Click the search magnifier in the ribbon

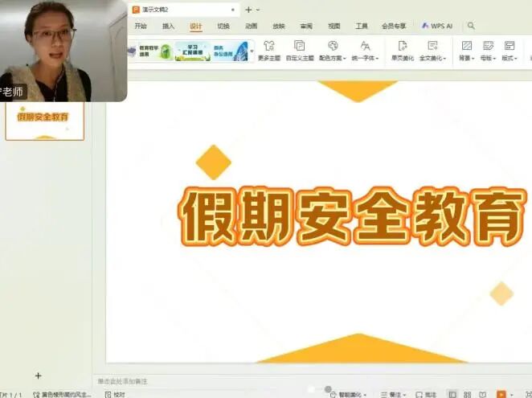coord(471,26)
